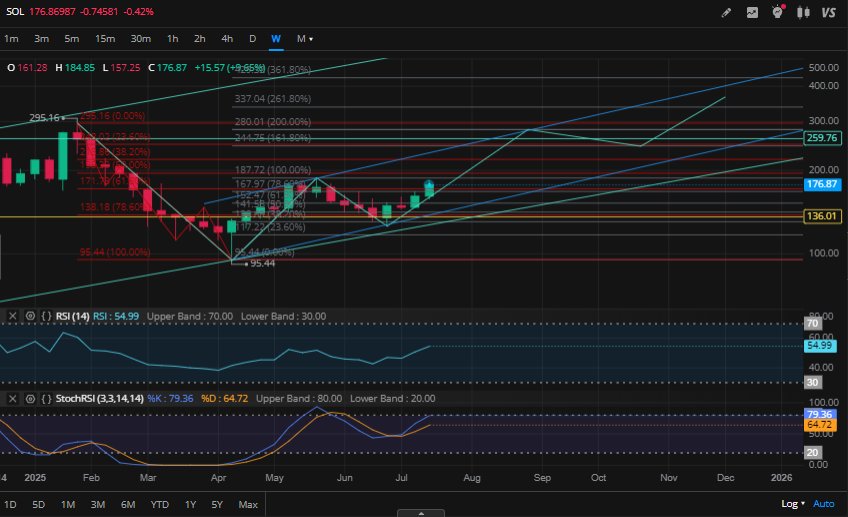The width and height of the screenshot is (848, 517).
Task: Select the 15m timeframe
Action: 105,39
